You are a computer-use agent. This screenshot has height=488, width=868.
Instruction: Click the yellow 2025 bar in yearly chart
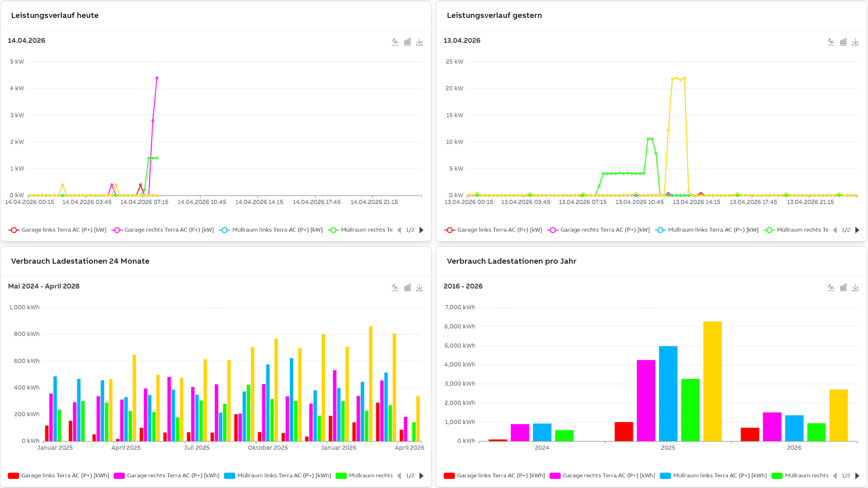click(712, 381)
